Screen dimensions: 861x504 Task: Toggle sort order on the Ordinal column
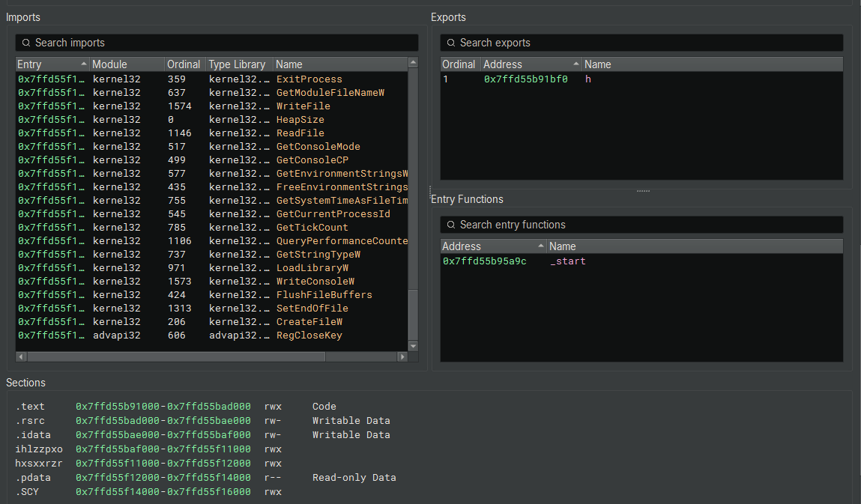[184, 64]
